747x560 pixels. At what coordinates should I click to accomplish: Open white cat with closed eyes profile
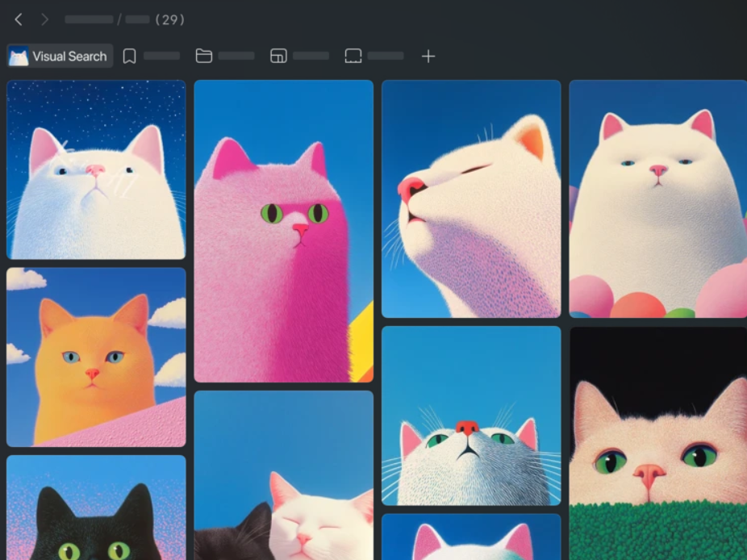coord(471,199)
